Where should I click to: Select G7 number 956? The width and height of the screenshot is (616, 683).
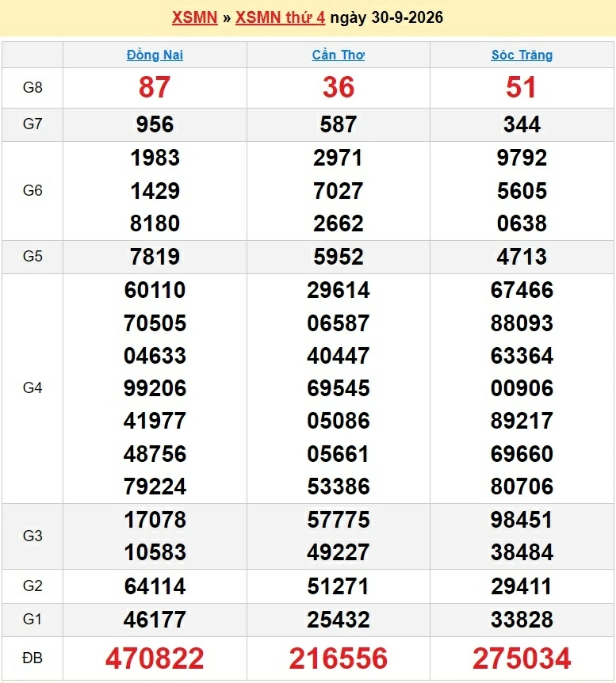(x=155, y=124)
